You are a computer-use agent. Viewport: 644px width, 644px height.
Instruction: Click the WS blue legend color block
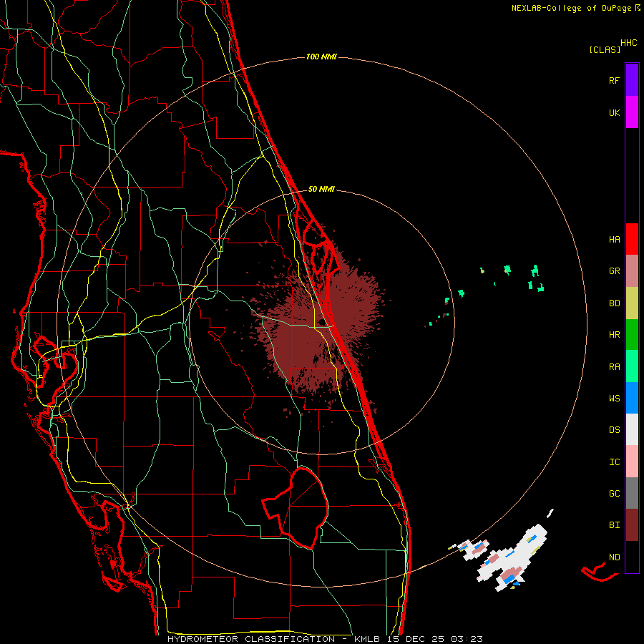coord(632,398)
